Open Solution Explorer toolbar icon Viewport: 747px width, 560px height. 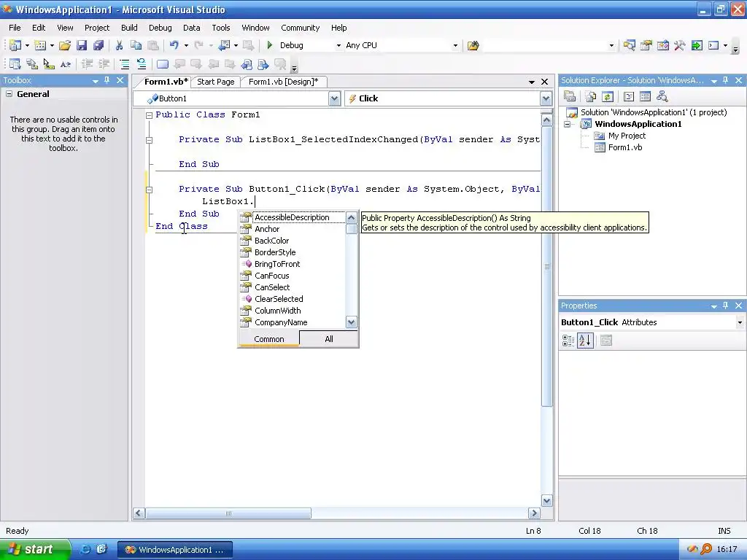[630, 45]
